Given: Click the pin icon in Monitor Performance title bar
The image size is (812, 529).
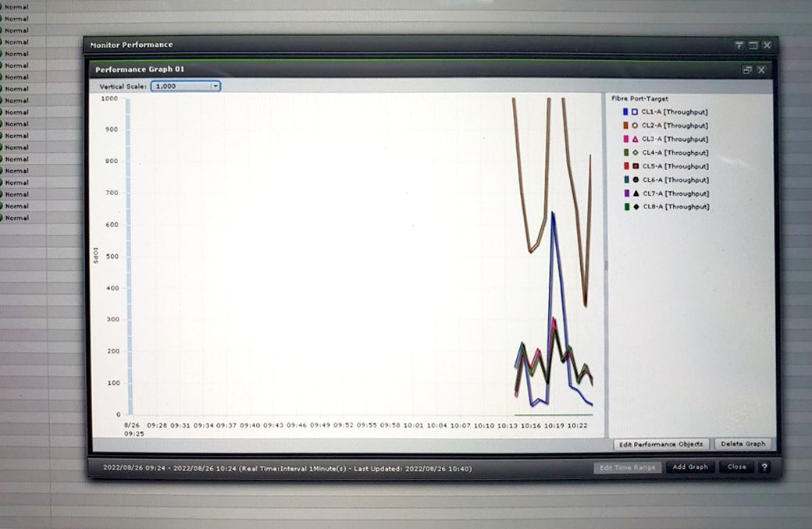Looking at the screenshot, I should pos(739,45).
